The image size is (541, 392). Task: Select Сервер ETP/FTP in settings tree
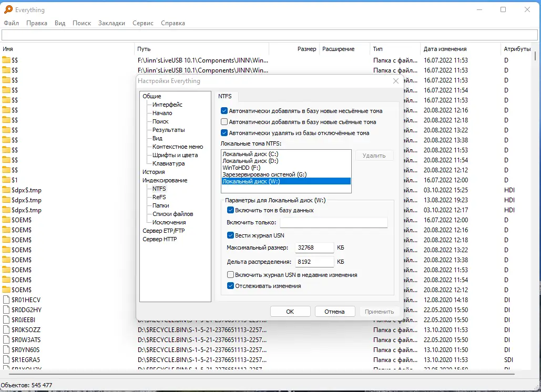click(164, 231)
